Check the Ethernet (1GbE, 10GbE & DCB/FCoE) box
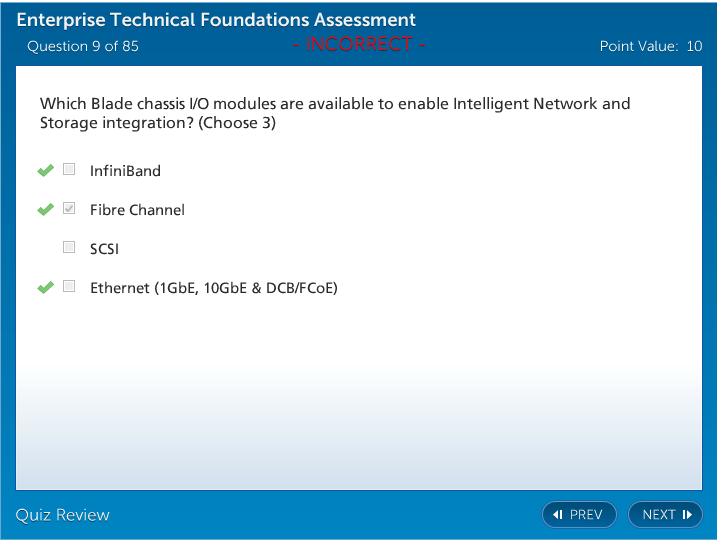Viewport: 717px width, 540px height. tap(69, 287)
